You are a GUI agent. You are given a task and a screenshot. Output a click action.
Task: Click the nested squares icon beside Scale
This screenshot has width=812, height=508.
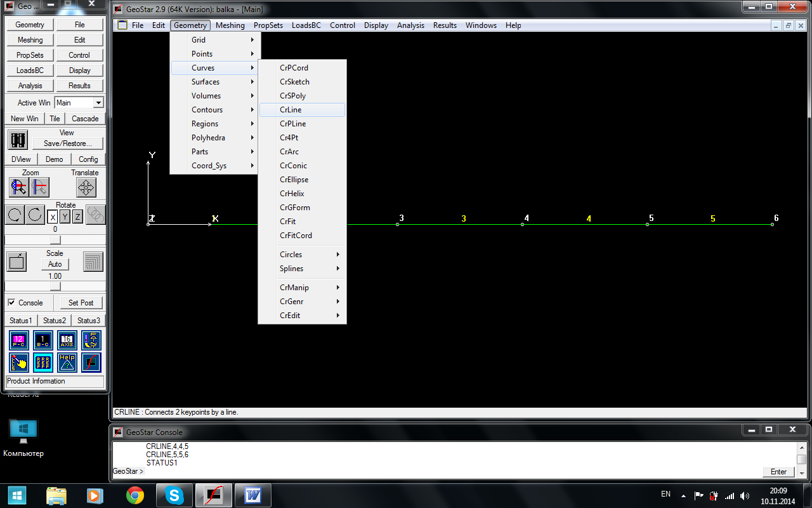93,262
